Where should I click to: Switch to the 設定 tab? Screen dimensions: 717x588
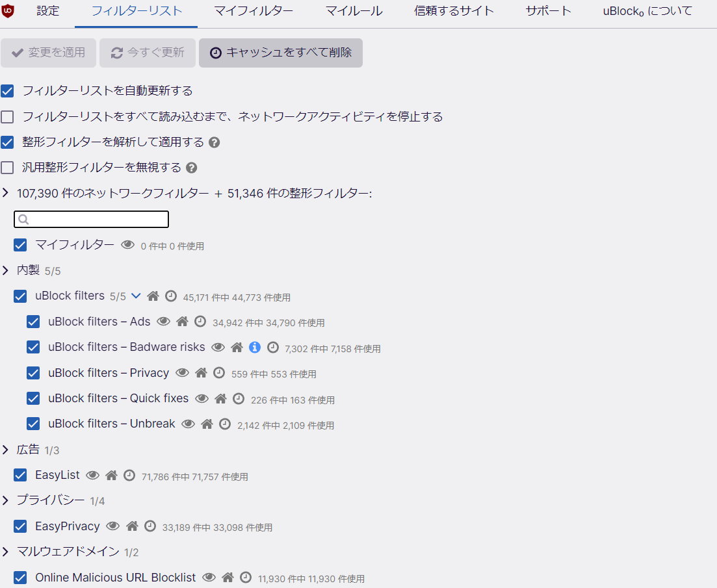[x=48, y=11]
